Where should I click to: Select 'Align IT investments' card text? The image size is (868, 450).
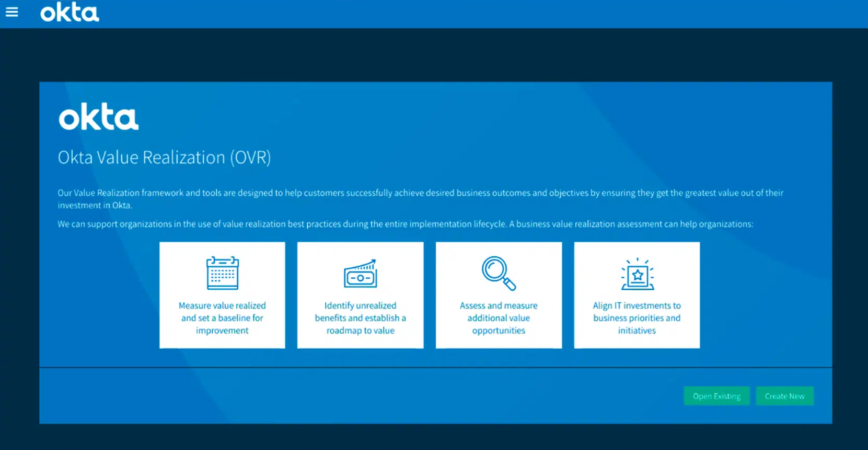[x=637, y=318]
